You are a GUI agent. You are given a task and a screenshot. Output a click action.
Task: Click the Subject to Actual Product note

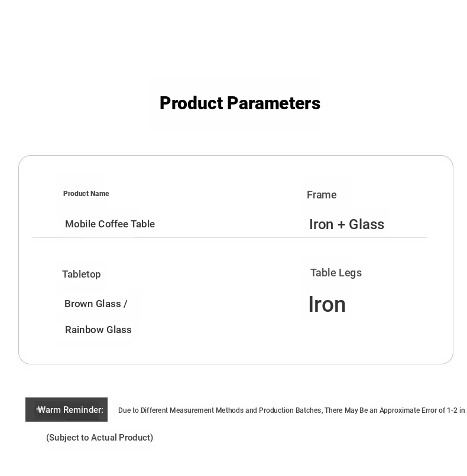99,438
